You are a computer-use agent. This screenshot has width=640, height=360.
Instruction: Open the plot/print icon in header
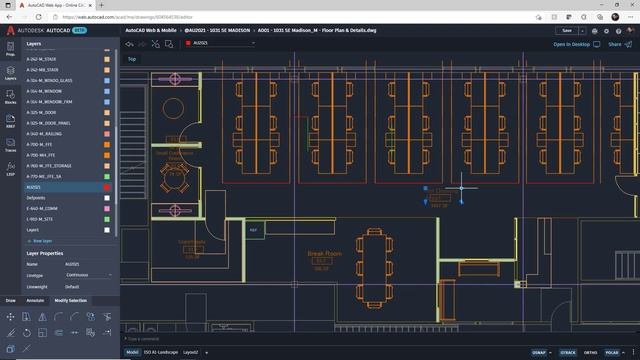click(594, 31)
